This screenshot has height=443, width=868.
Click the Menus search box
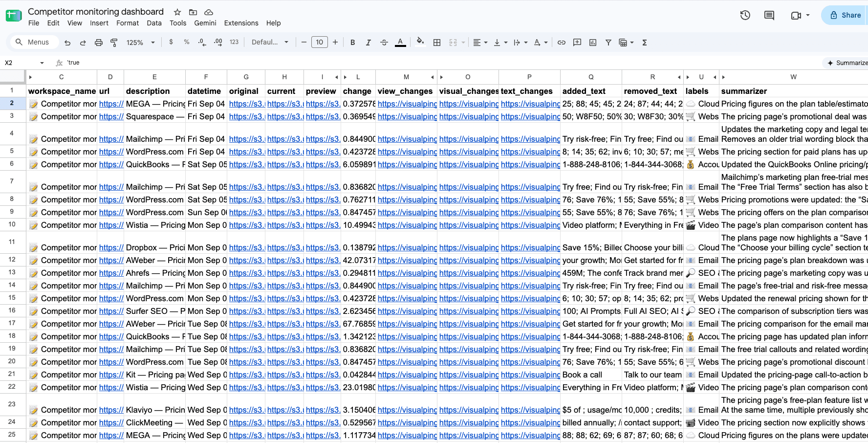coord(35,43)
